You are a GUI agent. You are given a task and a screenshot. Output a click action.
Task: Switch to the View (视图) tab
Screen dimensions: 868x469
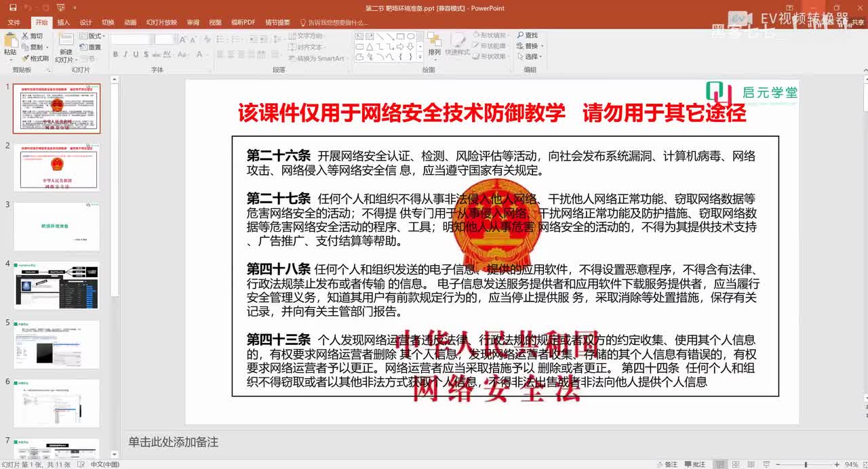point(215,22)
